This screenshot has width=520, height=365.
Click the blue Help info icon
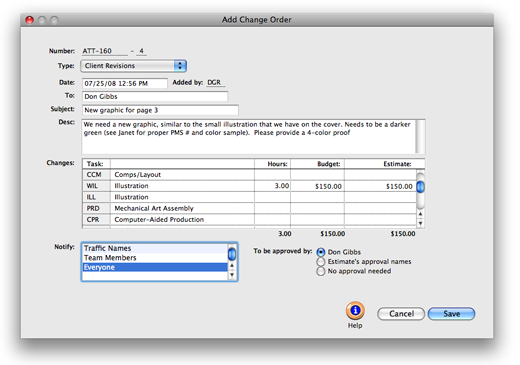(355, 311)
